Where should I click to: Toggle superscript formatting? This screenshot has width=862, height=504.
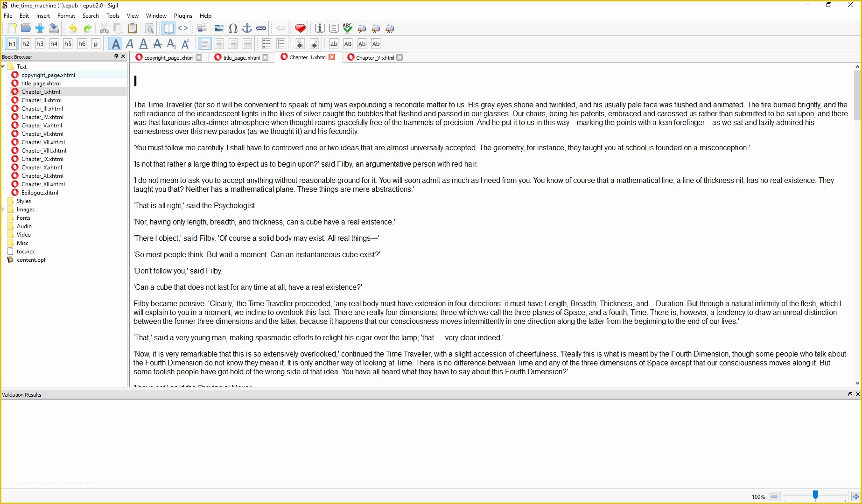coord(185,44)
